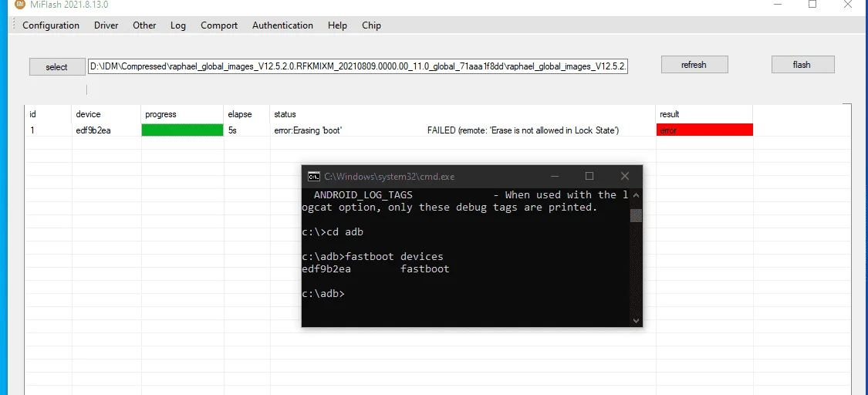Open the Authentication menu

[x=283, y=25]
